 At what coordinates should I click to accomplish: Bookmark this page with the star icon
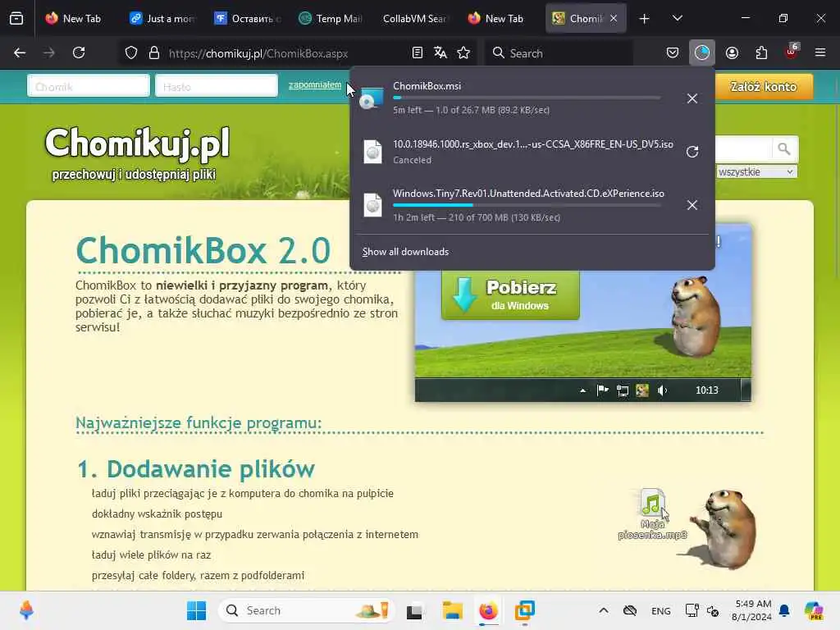[x=463, y=53]
